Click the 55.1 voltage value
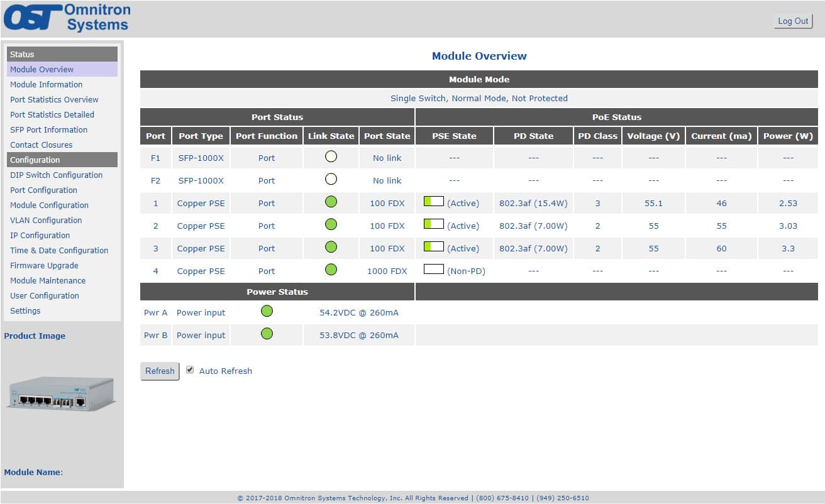 pyautogui.click(x=653, y=203)
